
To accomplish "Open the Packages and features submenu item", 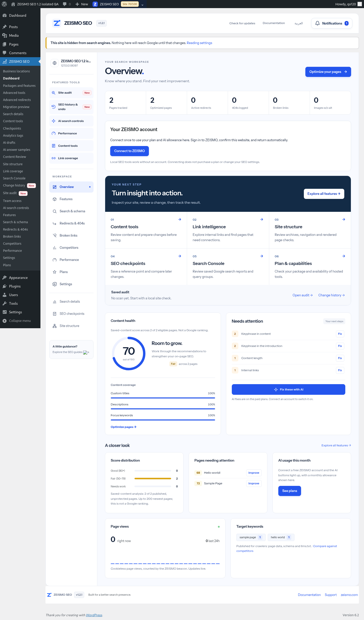I will point(19,86).
